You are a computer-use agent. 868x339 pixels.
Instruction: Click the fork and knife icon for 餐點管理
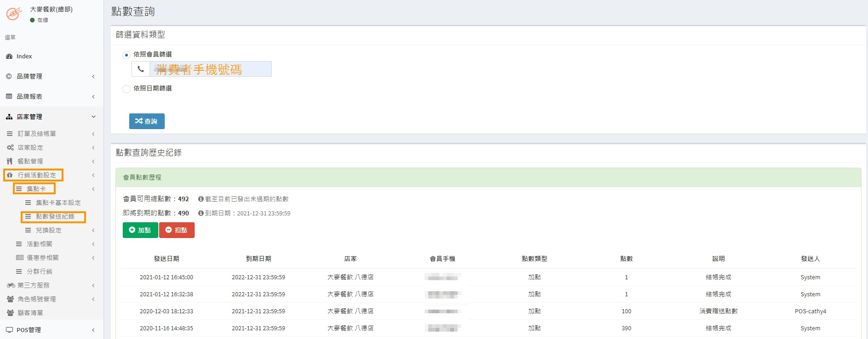pos(10,161)
